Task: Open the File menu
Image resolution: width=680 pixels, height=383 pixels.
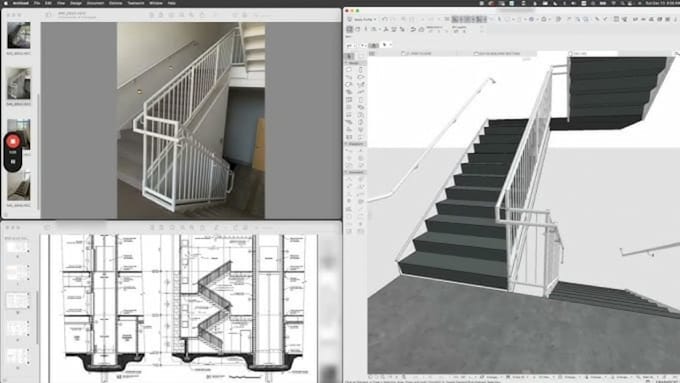Action: click(x=37, y=3)
